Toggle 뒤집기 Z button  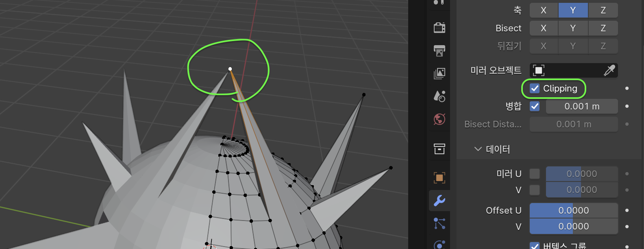[603, 46]
